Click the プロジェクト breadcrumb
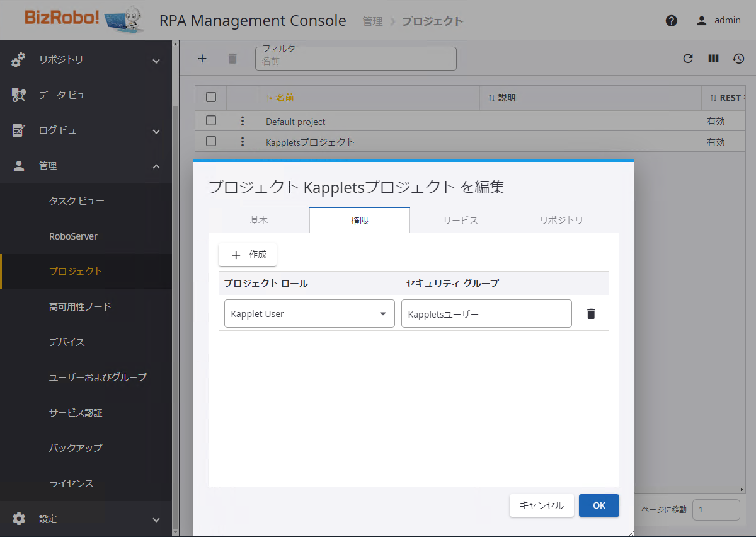The height and width of the screenshot is (537, 756). point(432,21)
